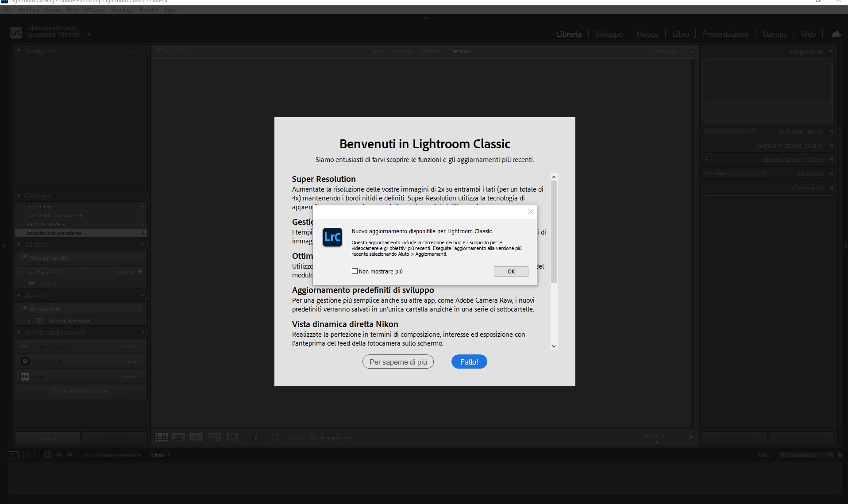Click LrC icon in update dialog

332,237
